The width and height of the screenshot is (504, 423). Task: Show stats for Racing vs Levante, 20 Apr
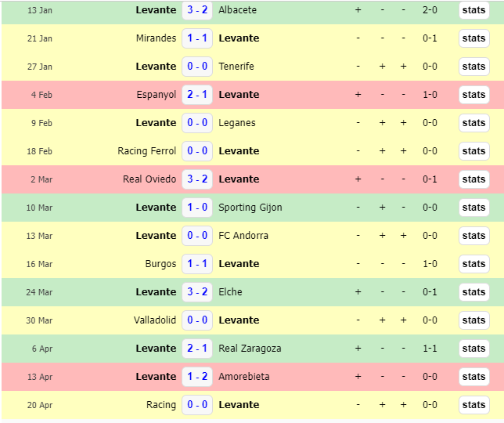point(473,405)
